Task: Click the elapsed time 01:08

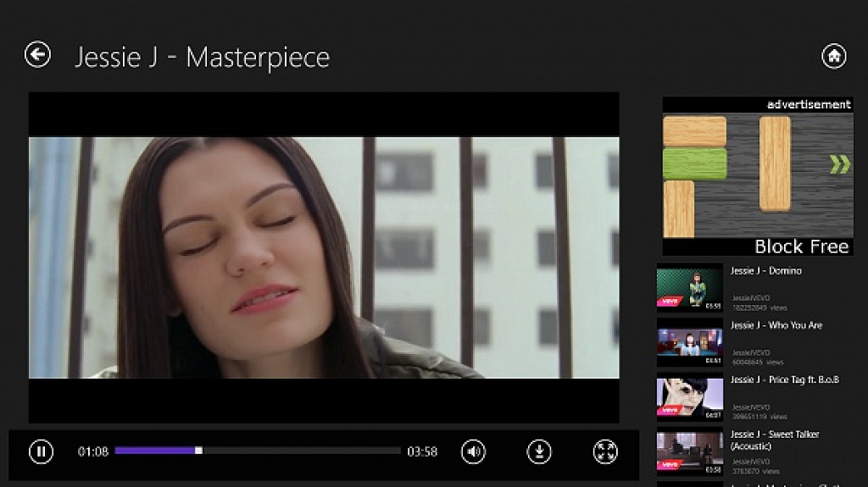Action: [93, 452]
